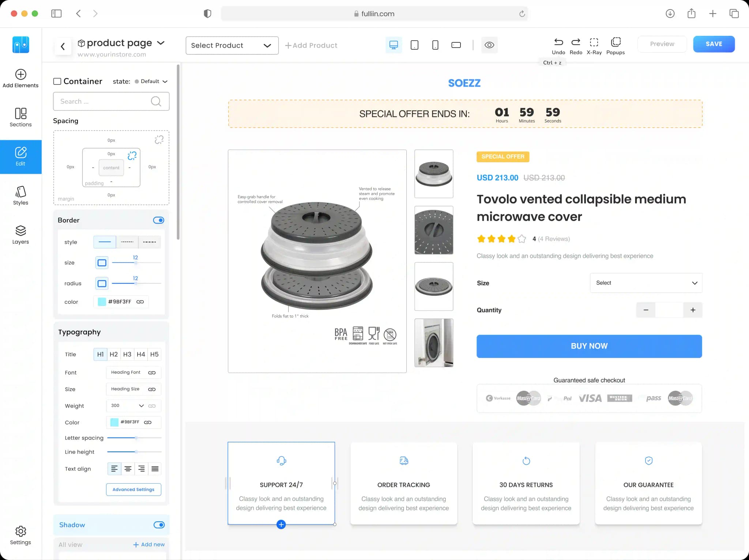The height and width of the screenshot is (560, 749).
Task: Toggle the Border switch
Action: coord(158,220)
